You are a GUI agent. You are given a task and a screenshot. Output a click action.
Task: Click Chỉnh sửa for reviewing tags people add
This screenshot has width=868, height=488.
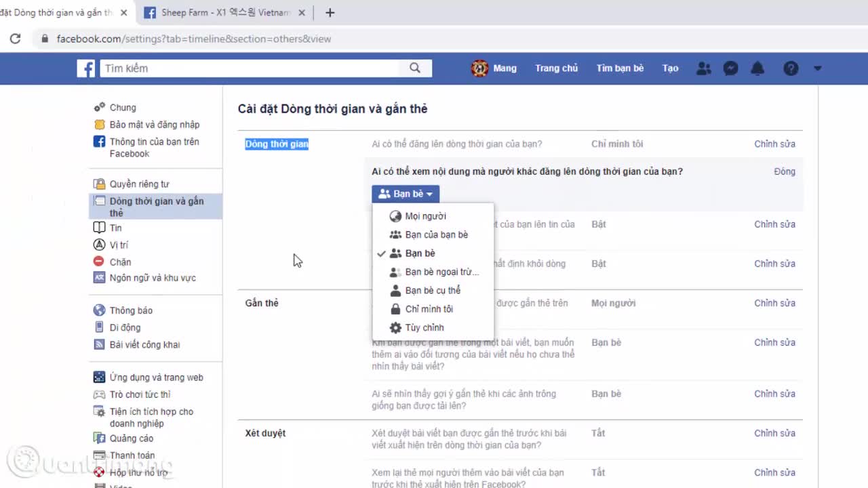tap(775, 472)
